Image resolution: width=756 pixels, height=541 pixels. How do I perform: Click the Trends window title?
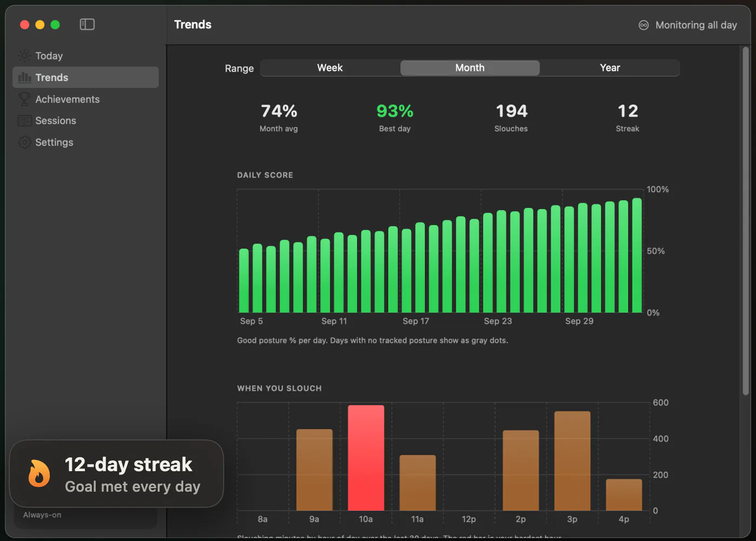(193, 24)
